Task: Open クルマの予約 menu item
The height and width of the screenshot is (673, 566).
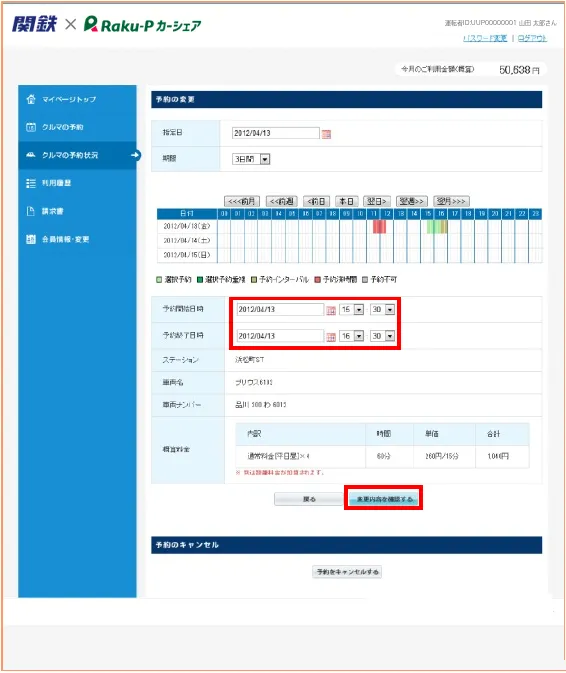Action: pos(77,127)
